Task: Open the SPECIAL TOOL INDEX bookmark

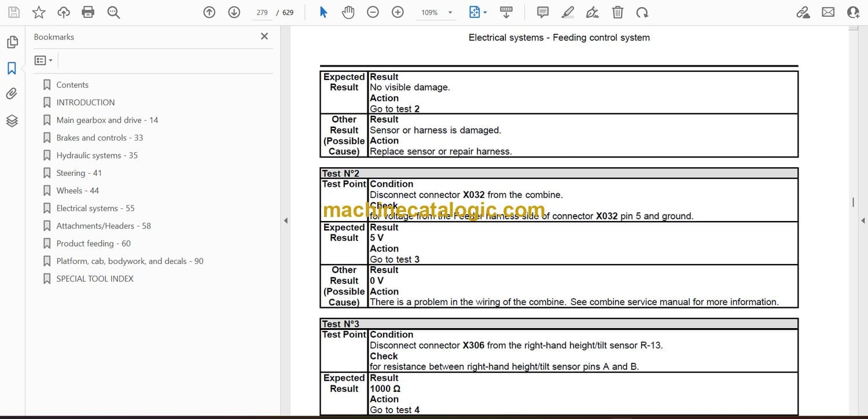Action: pos(94,279)
